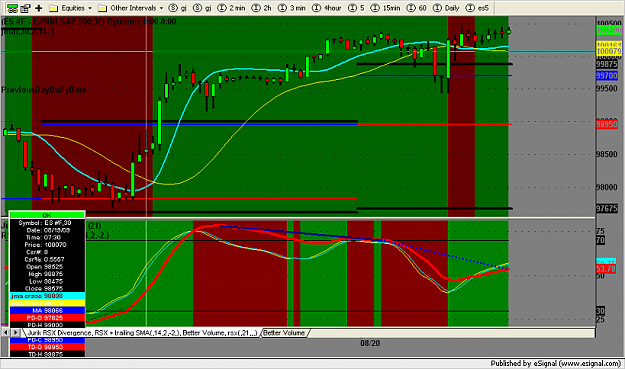Click the 99875 price label on the axis
625x369 pixels.
pyautogui.click(x=607, y=64)
